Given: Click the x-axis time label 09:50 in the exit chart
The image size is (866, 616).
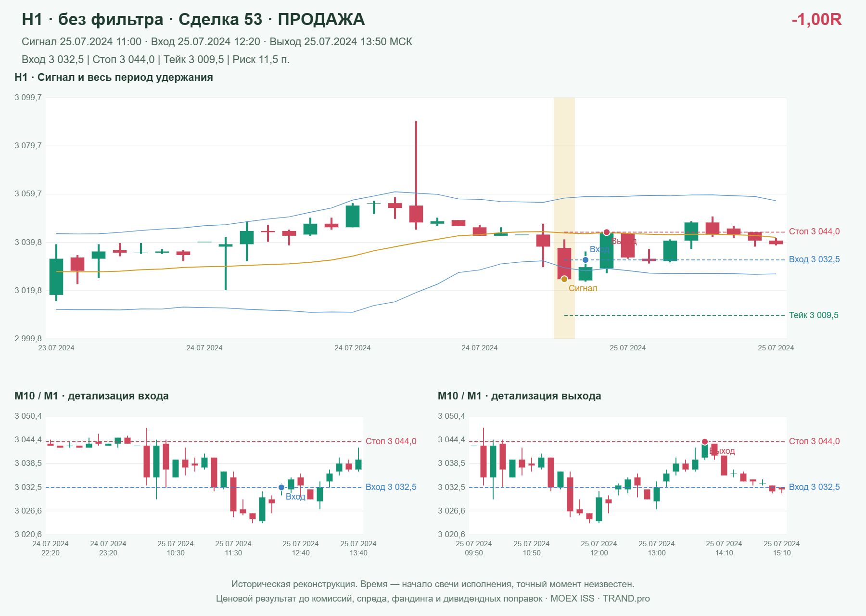Looking at the screenshot, I should point(474,553).
